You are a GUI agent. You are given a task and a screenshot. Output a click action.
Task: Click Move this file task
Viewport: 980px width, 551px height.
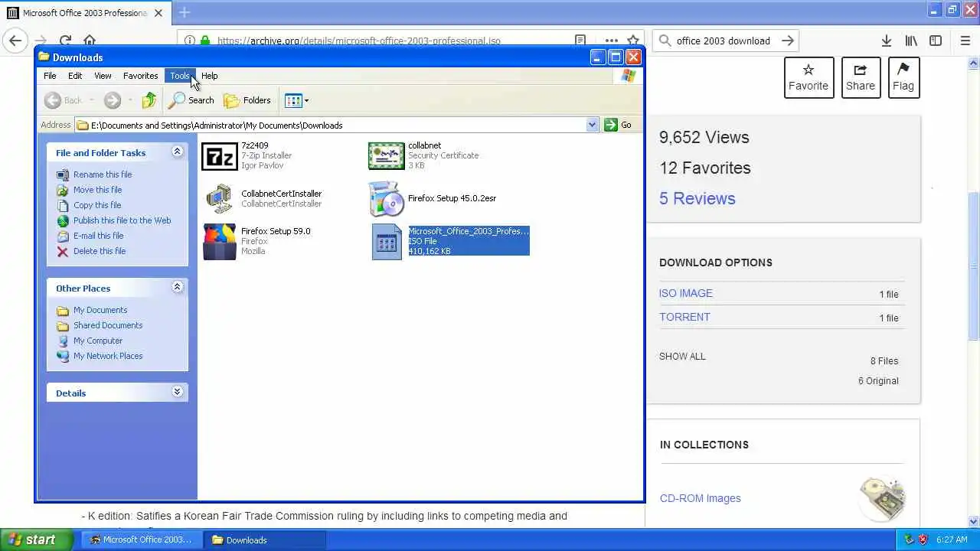click(x=97, y=190)
